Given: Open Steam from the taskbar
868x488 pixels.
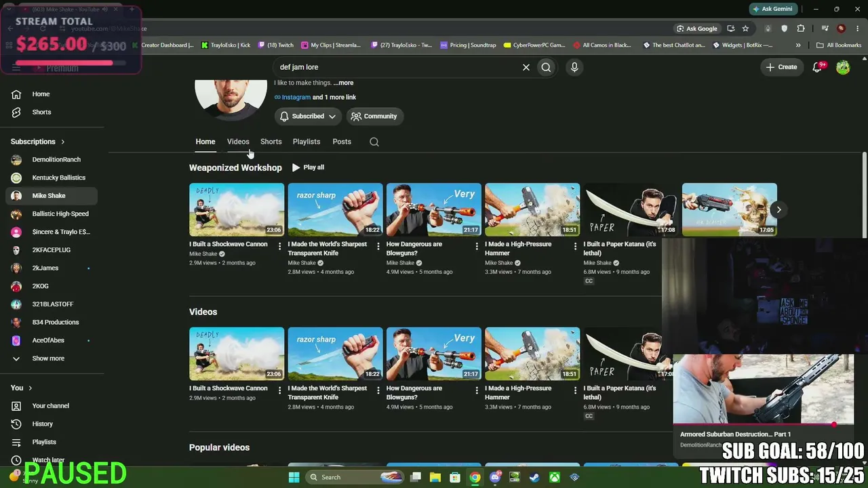Looking at the screenshot, I should pyautogui.click(x=534, y=477).
